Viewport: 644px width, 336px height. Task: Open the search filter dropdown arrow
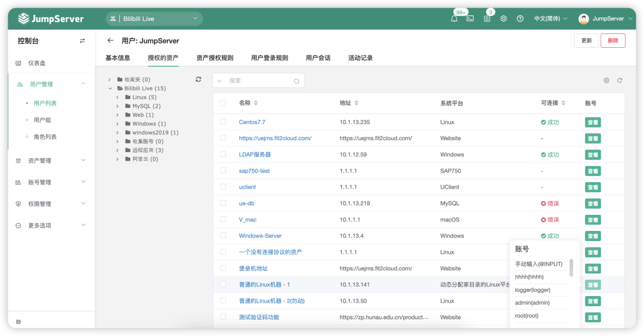(219, 81)
